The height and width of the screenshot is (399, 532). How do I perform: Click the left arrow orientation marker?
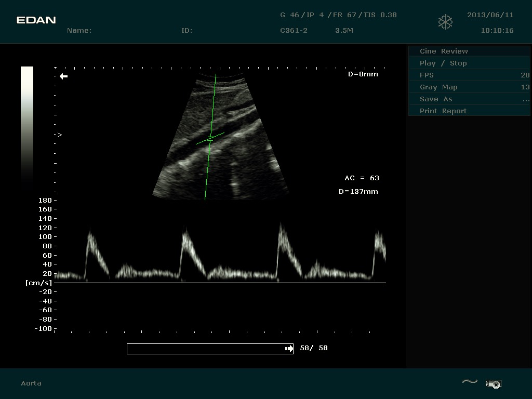63,76
